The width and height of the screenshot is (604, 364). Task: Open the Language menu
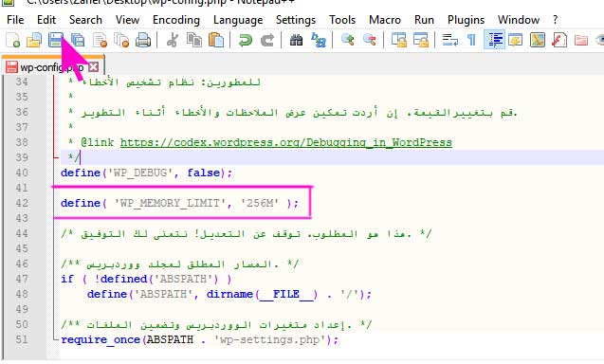pyautogui.click(x=238, y=20)
